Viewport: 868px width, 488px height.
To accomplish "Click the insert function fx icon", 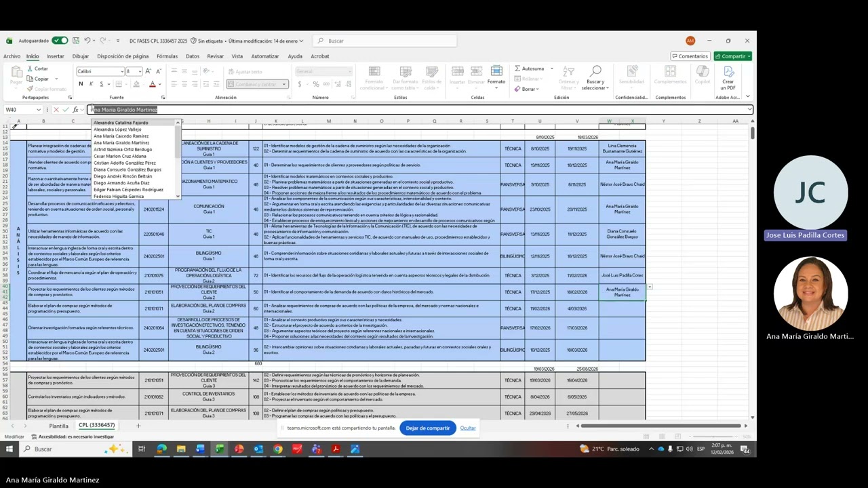I will pos(75,110).
